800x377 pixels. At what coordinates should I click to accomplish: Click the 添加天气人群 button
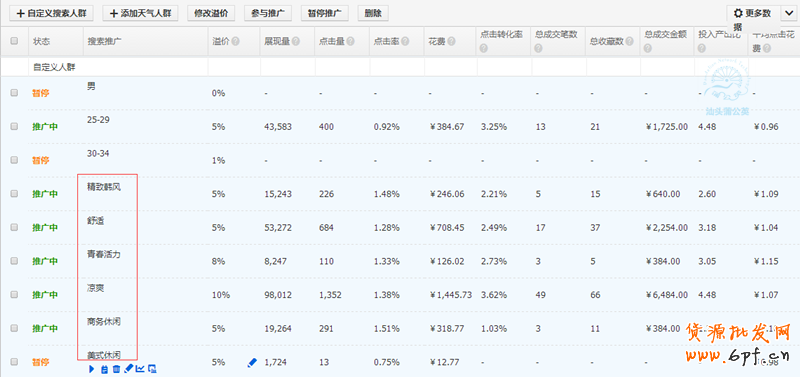click(140, 13)
